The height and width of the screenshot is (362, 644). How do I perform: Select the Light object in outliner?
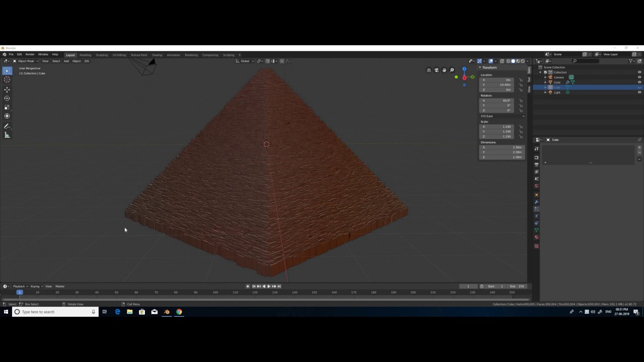557,93
